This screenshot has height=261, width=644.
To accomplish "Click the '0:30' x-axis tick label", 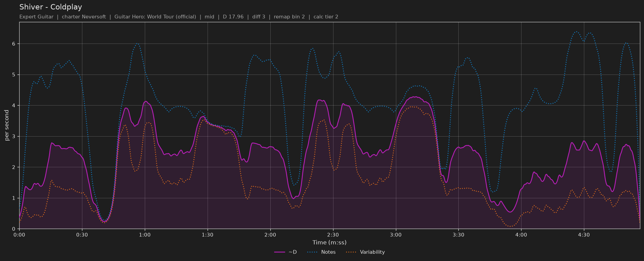I will pos(82,235).
